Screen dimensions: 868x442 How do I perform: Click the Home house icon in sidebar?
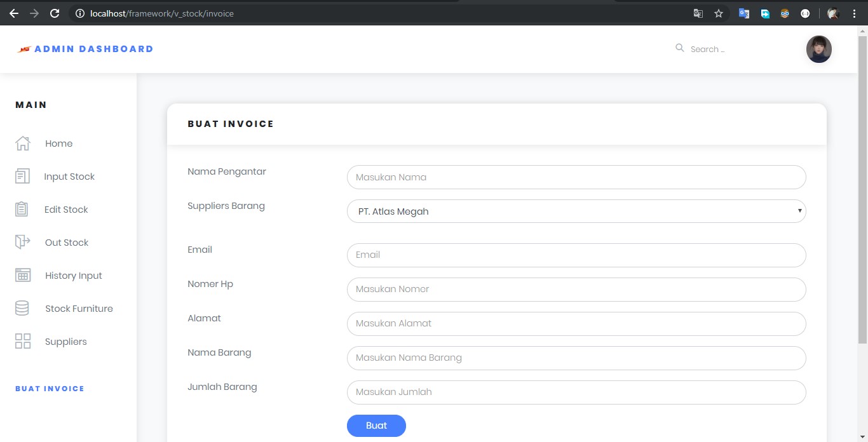click(23, 144)
